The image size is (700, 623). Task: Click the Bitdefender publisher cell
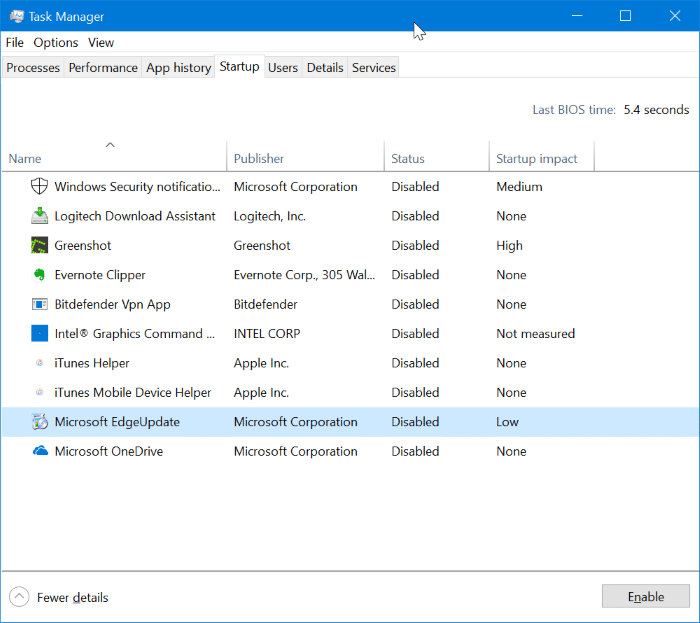[265, 304]
